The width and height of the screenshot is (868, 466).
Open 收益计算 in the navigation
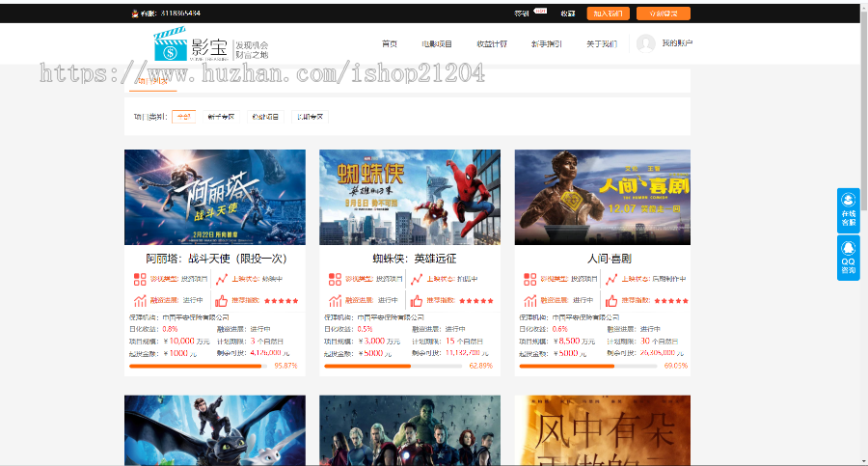click(x=492, y=43)
